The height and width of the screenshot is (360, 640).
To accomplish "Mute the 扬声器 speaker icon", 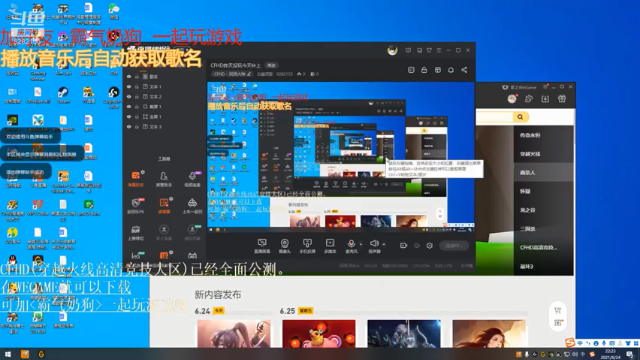I will coord(374,244).
